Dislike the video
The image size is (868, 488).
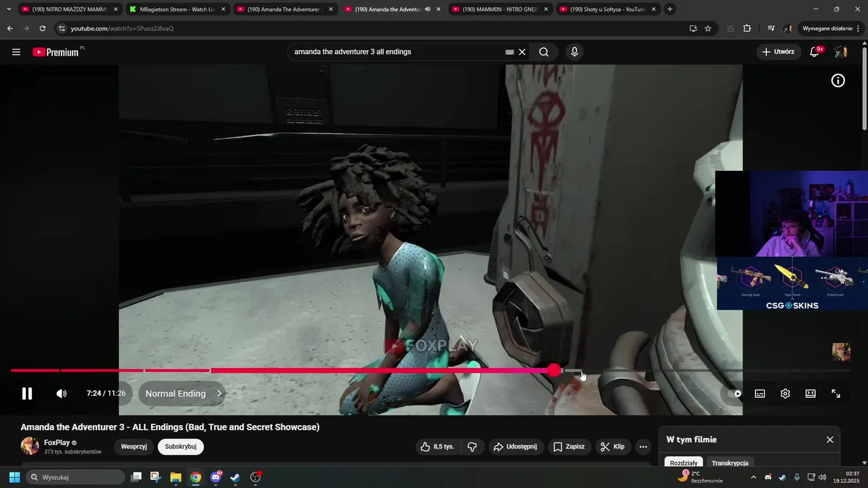coord(473,447)
